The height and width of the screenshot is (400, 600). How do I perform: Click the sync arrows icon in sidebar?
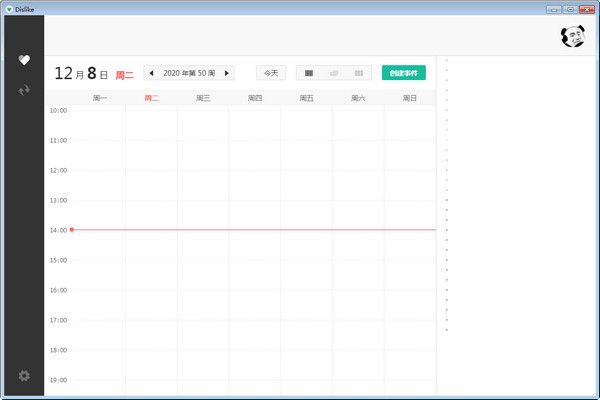click(x=24, y=90)
